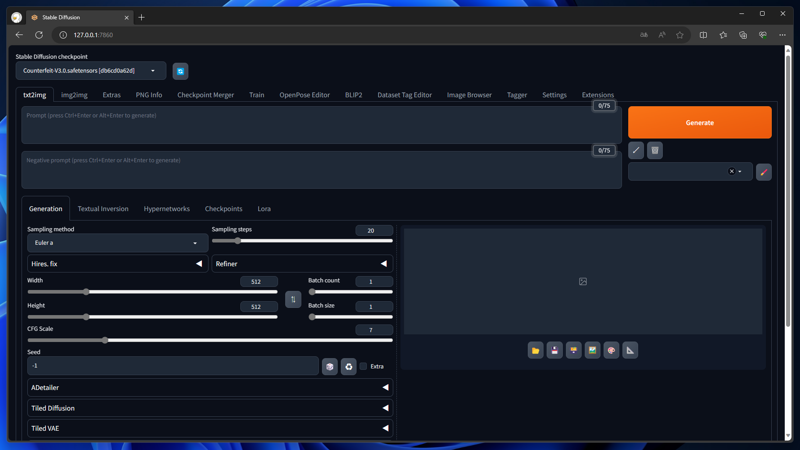The image size is (800, 450).
Task: Clear the styles selection X
Action: tap(731, 171)
